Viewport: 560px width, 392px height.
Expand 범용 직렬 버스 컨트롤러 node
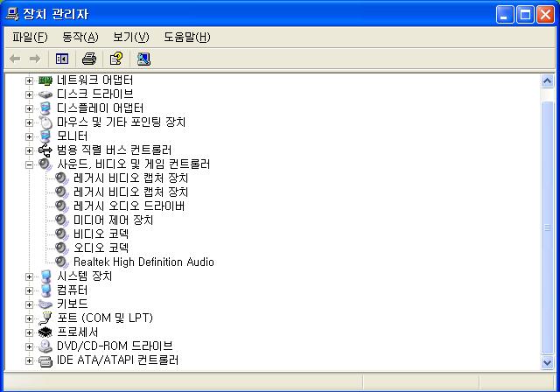point(29,150)
